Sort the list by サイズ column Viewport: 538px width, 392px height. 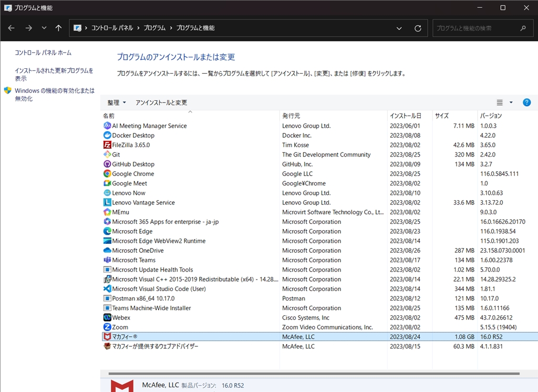[441, 116]
